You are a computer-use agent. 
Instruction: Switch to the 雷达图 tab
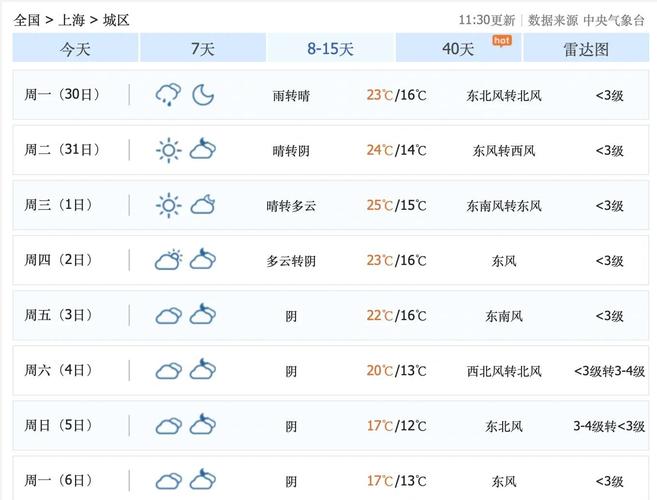tap(585, 48)
